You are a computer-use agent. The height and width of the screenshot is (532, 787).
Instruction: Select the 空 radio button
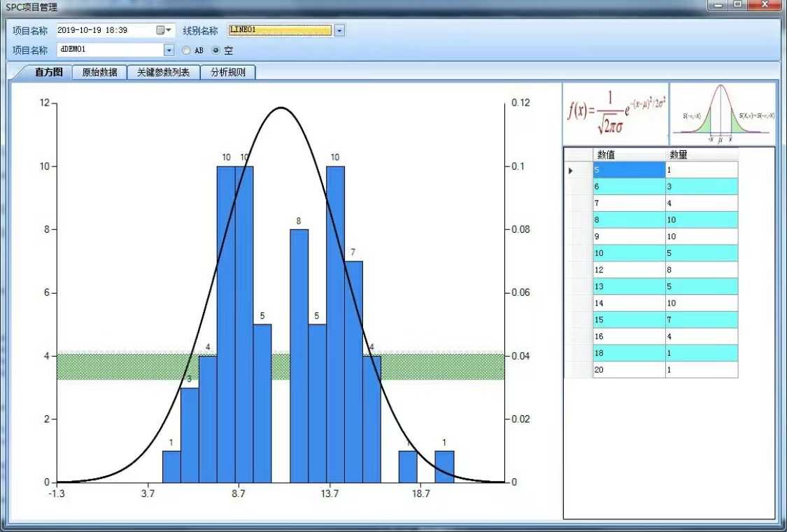(216, 50)
